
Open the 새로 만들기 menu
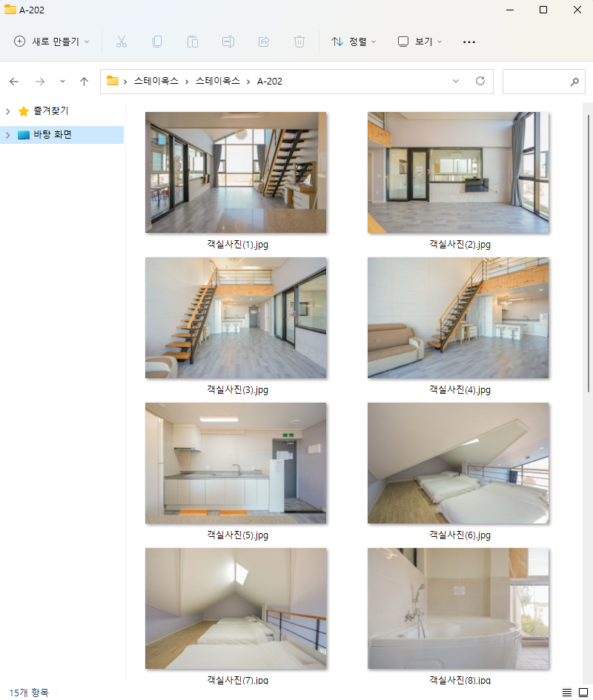pos(51,42)
